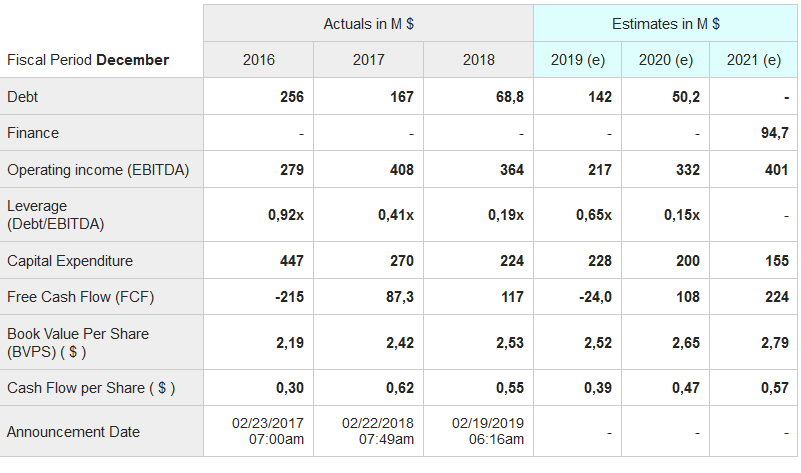Select the "Fiscal Period December" label
Screen dimensions: 801x473
[88, 60]
